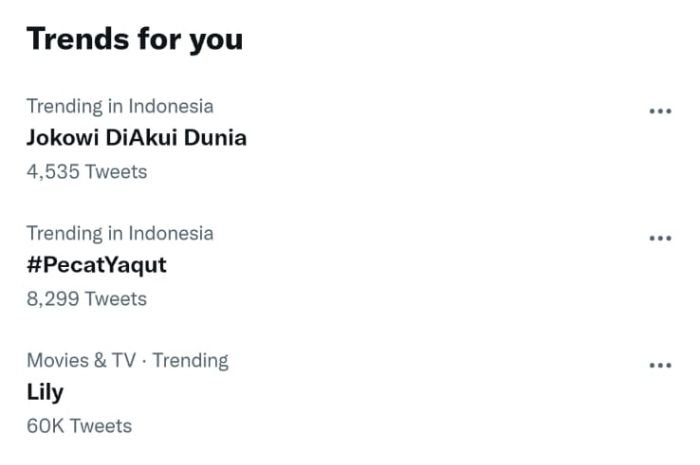Open more options for Jokowi DiAkui Dunia trend

coord(660,111)
